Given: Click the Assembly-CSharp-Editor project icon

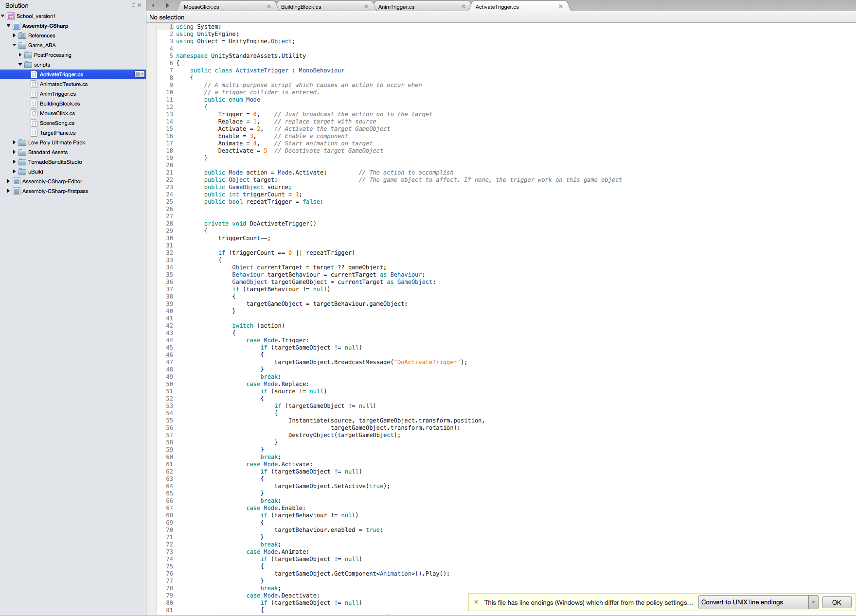Looking at the screenshot, I should pos(17,181).
